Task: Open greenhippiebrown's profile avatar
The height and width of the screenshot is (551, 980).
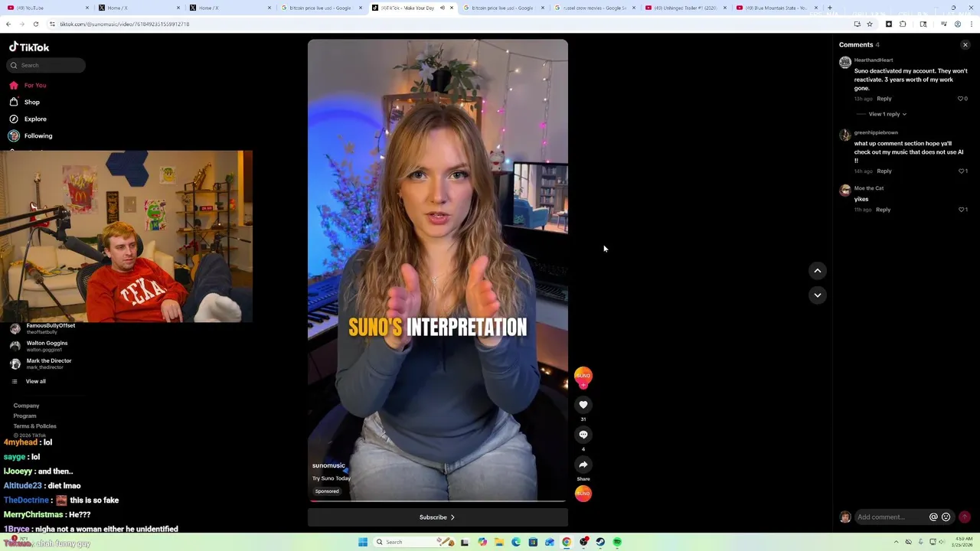Action: [x=845, y=135]
